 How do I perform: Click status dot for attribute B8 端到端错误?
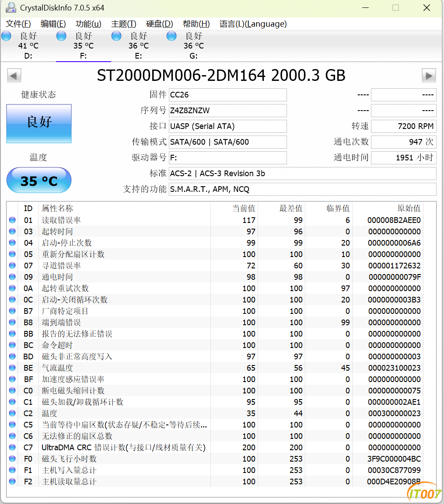point(12,322)
